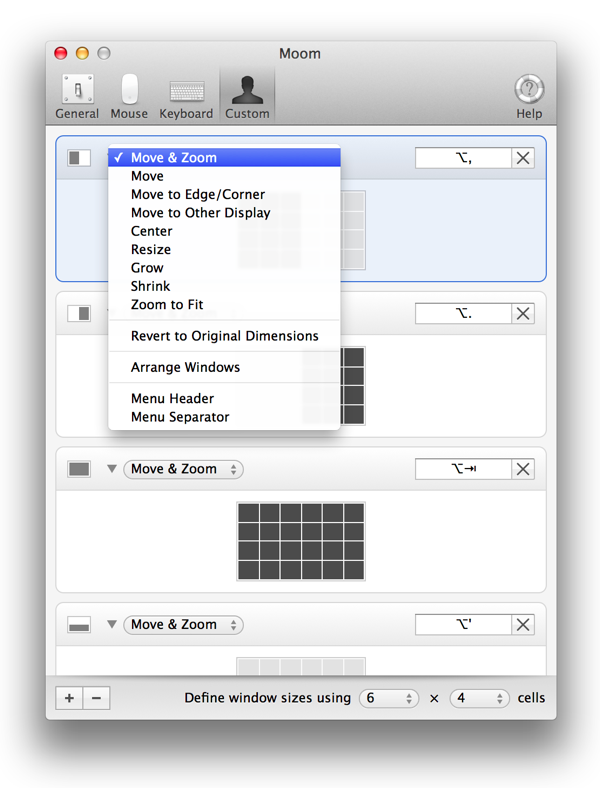Collapse fourth row's disclosure triangle
The image size is (600, 788).
pyautogui.click(x=112, y=625)
